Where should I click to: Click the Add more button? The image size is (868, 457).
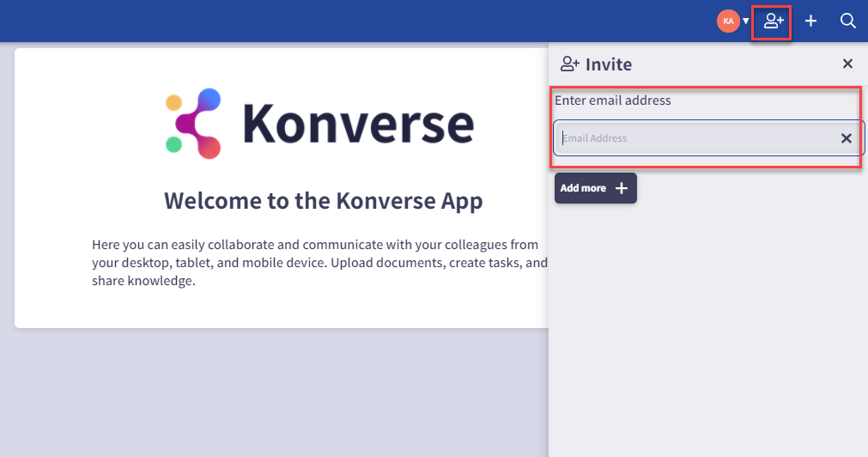click(x=596, y=188)
